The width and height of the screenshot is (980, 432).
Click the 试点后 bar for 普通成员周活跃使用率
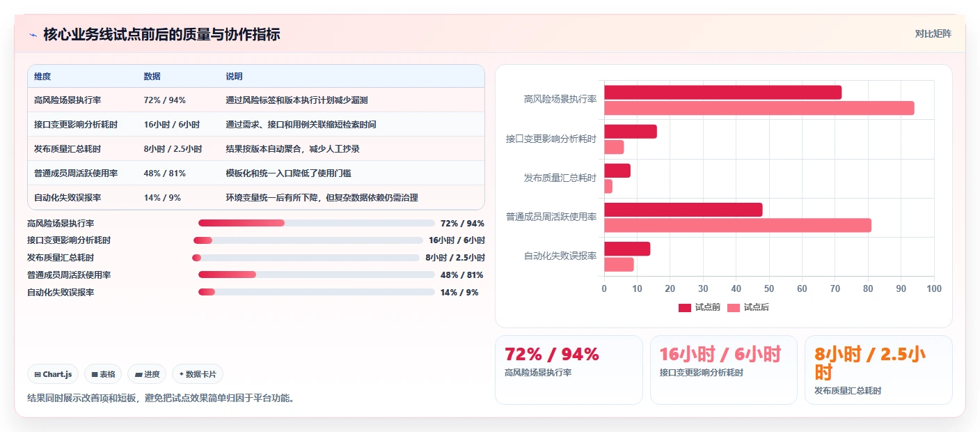pos(738,225)
